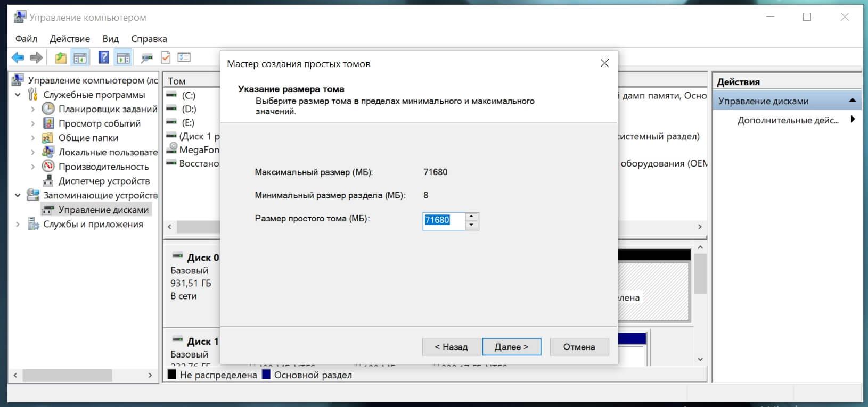This screenshot has height=407, width=868.
Task: Expand Общие папки chevron
Action: tap(33, 138)
